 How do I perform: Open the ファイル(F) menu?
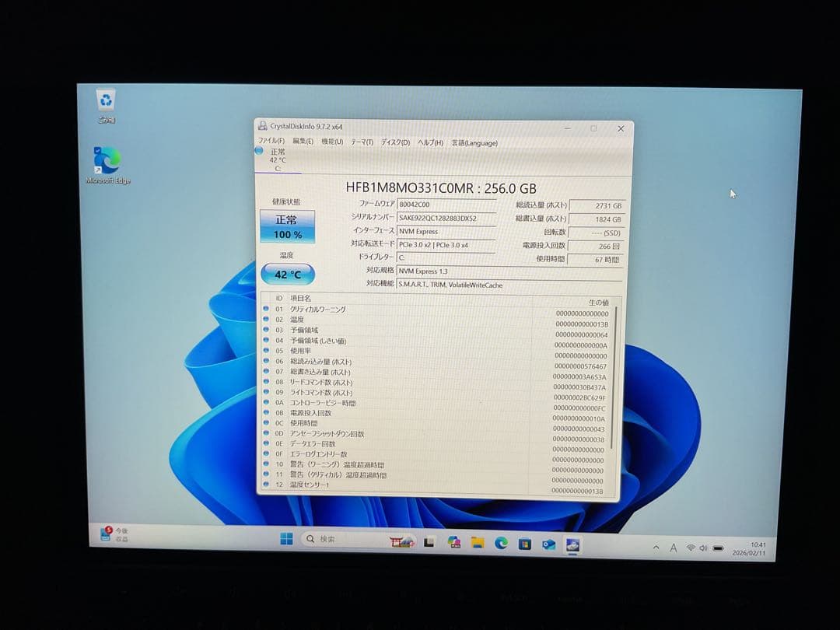(271, 142)
